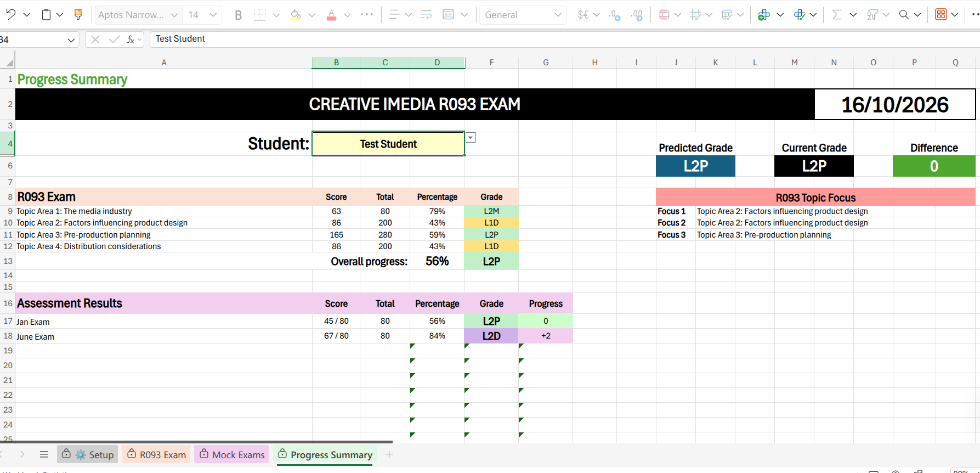Image resolution: width=980 pixels, height=473 pixels.
Task: Click the AutoSum sigma icon
Action: pyautogui.click(x=837, y=15)
